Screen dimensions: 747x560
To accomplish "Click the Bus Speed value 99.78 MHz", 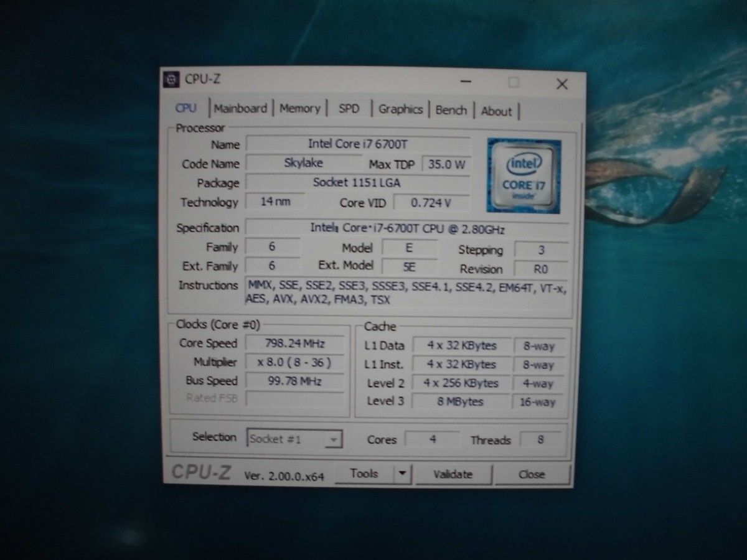I will (295, 381).
